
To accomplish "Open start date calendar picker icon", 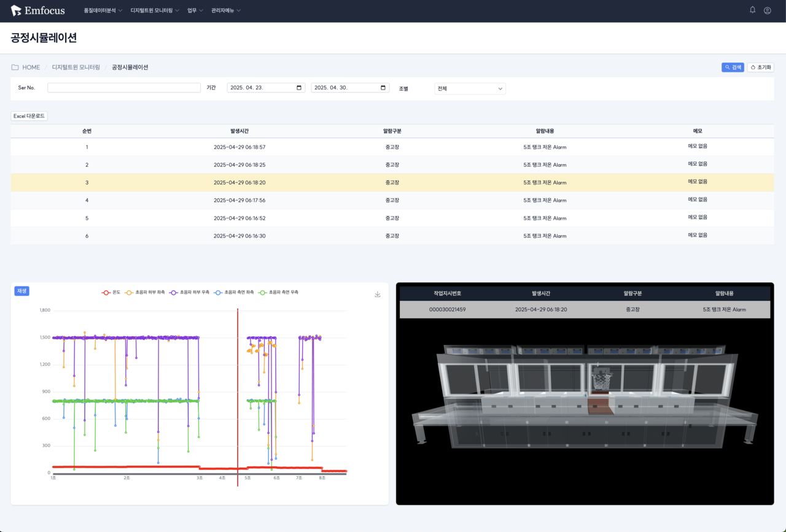I will (x=300, y=88).
